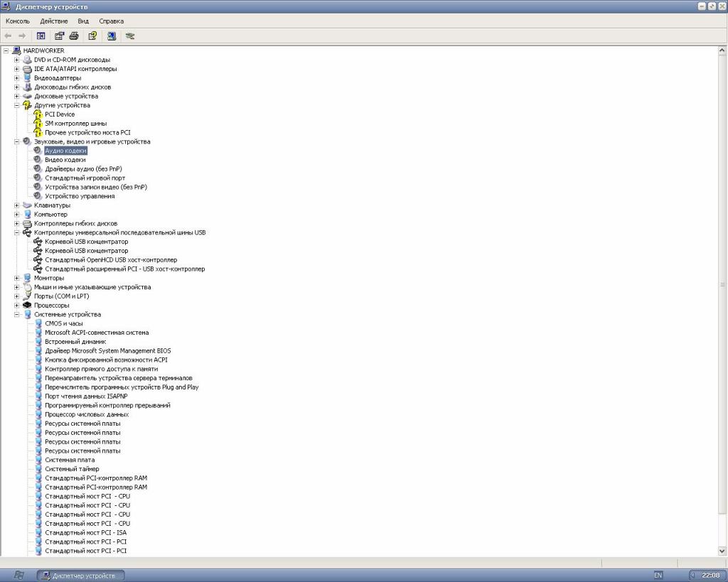Screen dimensions: 728x582
Task: Click the speaker icon of Аудио кодеки
Action: [x=38, y=151]
